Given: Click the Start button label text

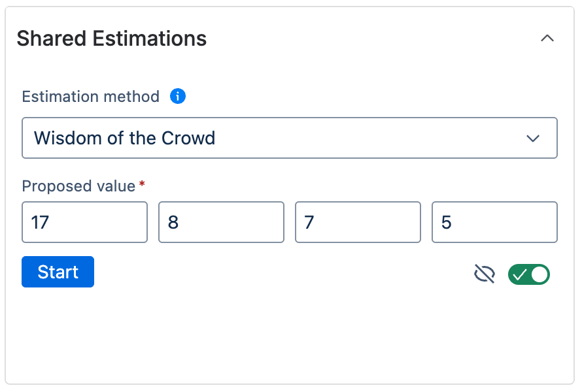Looking at the screenshot, I should pos(58,272).
